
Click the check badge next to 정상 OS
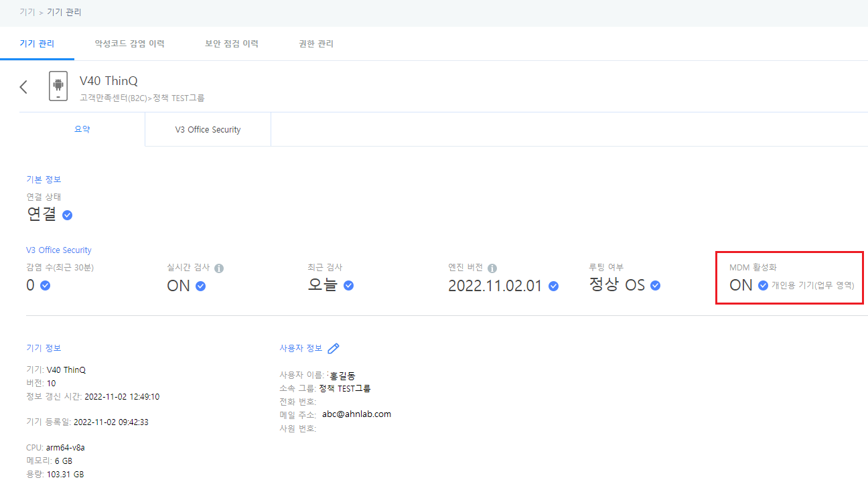pyautogui.click(x=656, y=286)
